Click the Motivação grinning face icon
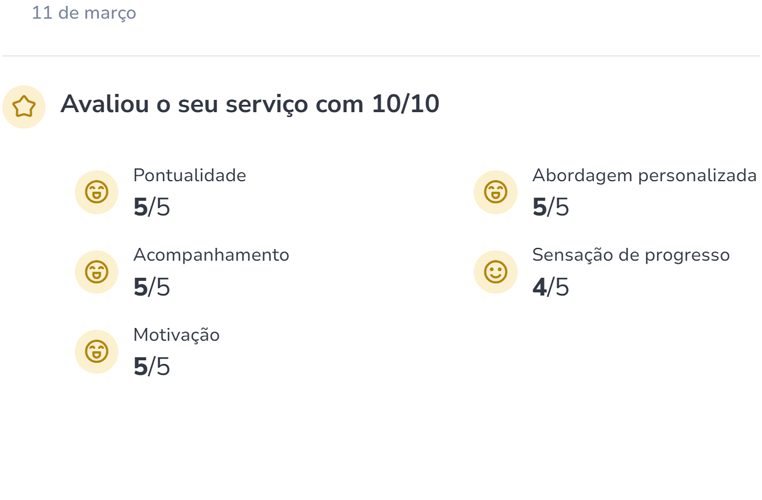Screen dimensions: 762x500 coord(97,351)
